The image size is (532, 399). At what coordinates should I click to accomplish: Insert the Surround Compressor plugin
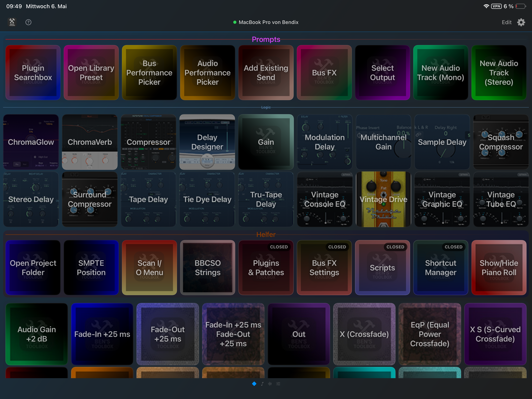[x=90, y=199]
